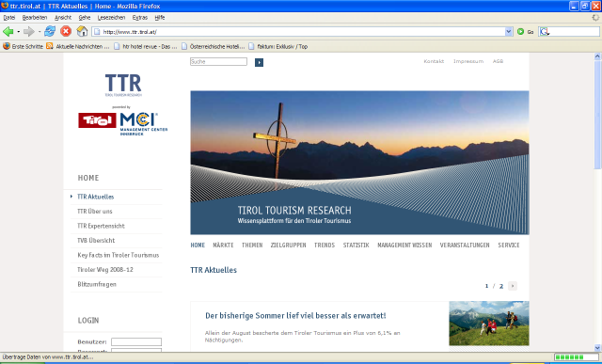
Task: Reload the page with the refresh icon
Action: 50,31
